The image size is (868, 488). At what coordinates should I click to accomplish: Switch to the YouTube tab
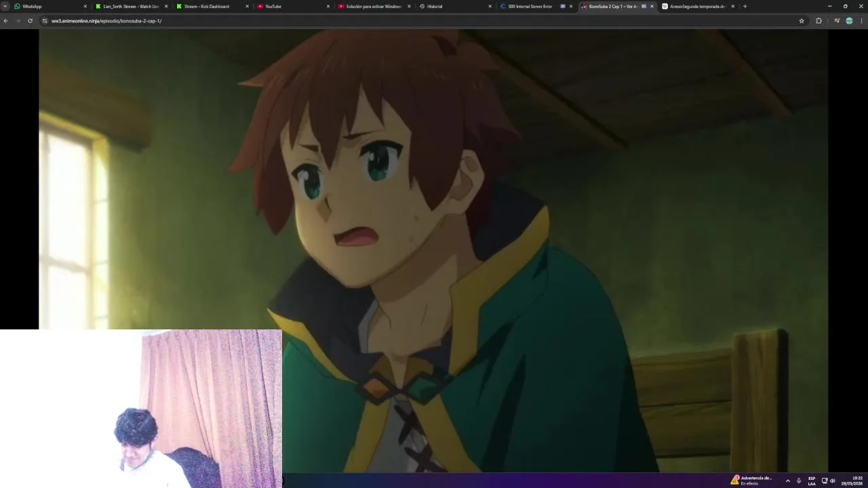point(292,6)
